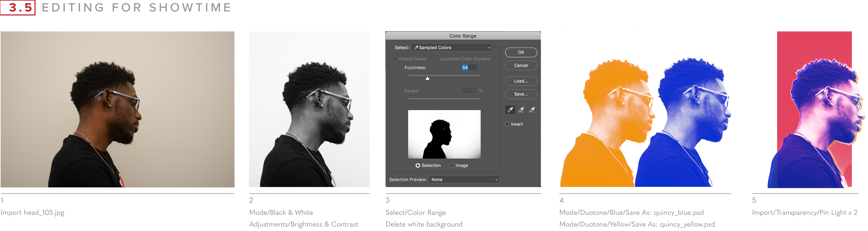
Task: Click the Fuzziness slider handle
Action: click(x=427, y=78)
